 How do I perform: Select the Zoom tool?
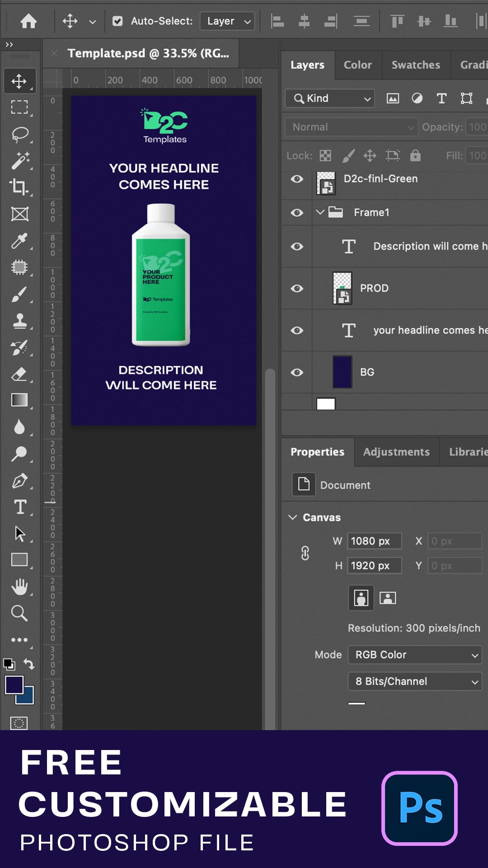tap(19, 613)
